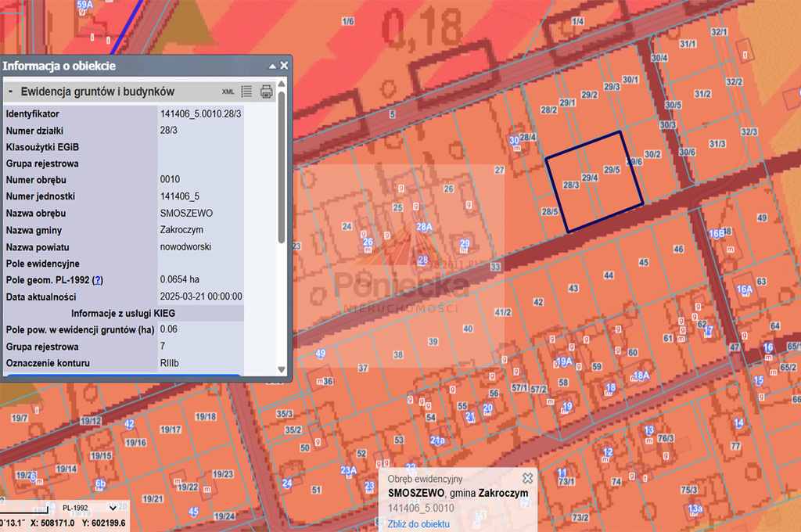
Task: Click the address marker 23A on map
Action: 349,470
